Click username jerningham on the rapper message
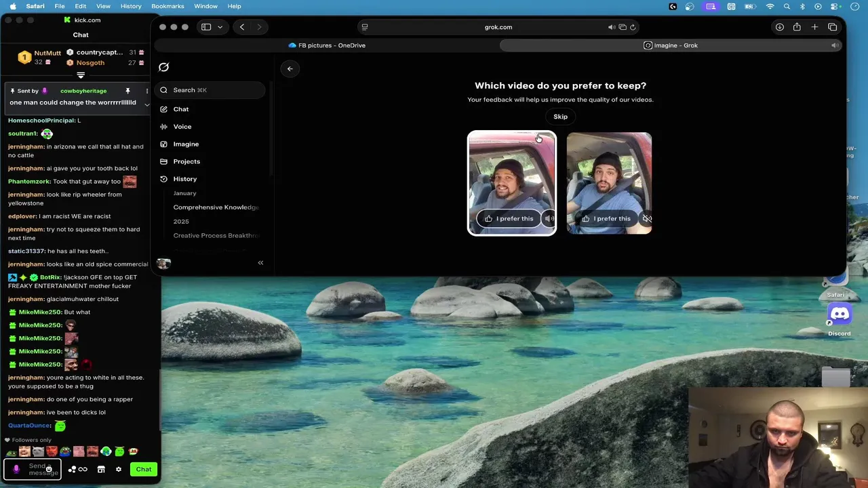Viewport: 868px width, 488px height. (x=26, y=399)
